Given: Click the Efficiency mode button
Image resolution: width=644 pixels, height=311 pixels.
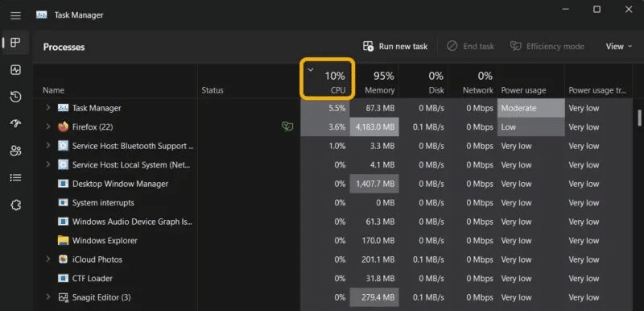Looking at the screenshot, I should [547, 47].
